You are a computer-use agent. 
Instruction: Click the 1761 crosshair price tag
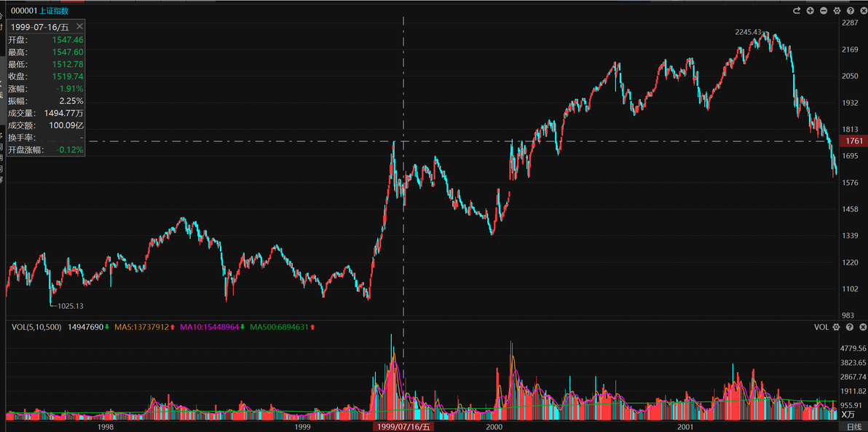[853, 141]
